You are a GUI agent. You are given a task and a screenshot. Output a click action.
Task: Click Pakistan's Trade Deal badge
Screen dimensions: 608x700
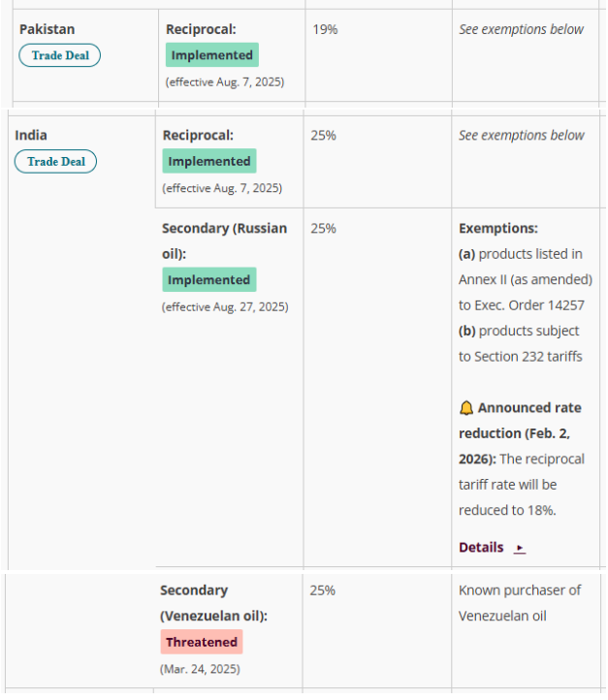[x=60, y=55]
